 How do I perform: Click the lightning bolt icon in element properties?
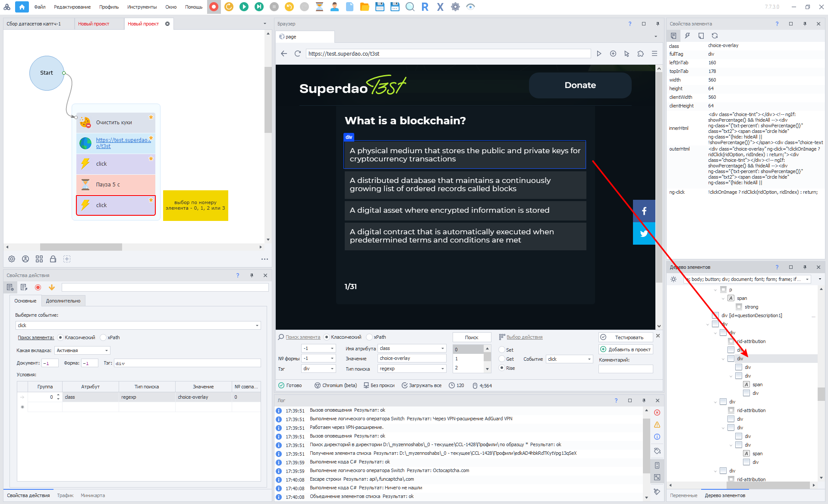(687, 36)
